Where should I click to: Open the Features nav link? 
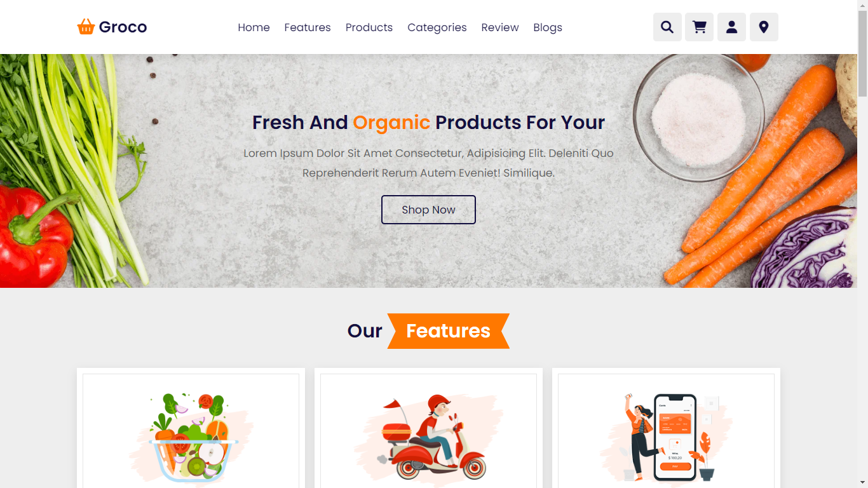point(308,27)
